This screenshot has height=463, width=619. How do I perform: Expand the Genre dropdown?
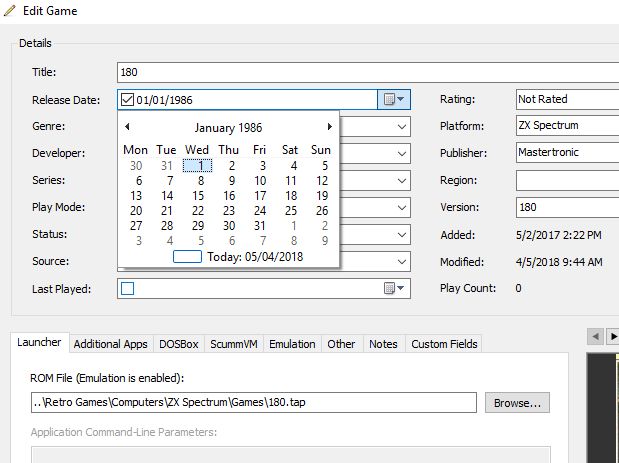(401, 127)
